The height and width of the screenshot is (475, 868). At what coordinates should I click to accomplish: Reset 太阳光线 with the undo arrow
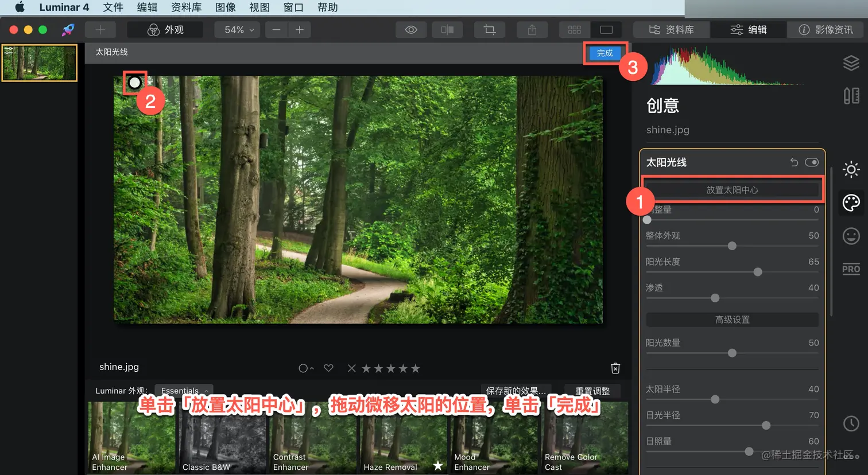tap(794, 162)
